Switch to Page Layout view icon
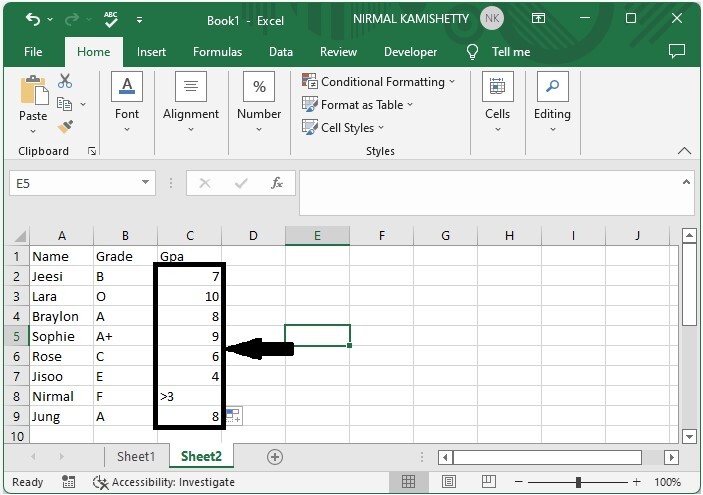The image size is (703, 495). 449,482
